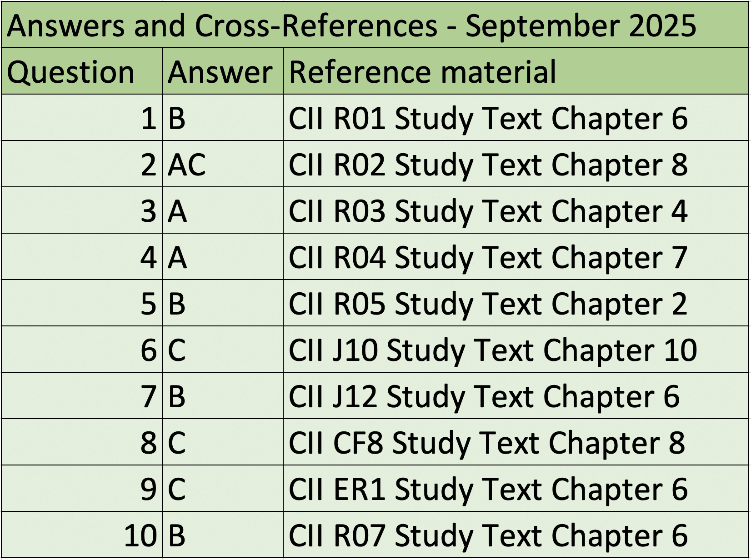This screenshot has width=751, height=560.
Task: Select the question number 1 cell
Action: (82, 118)
